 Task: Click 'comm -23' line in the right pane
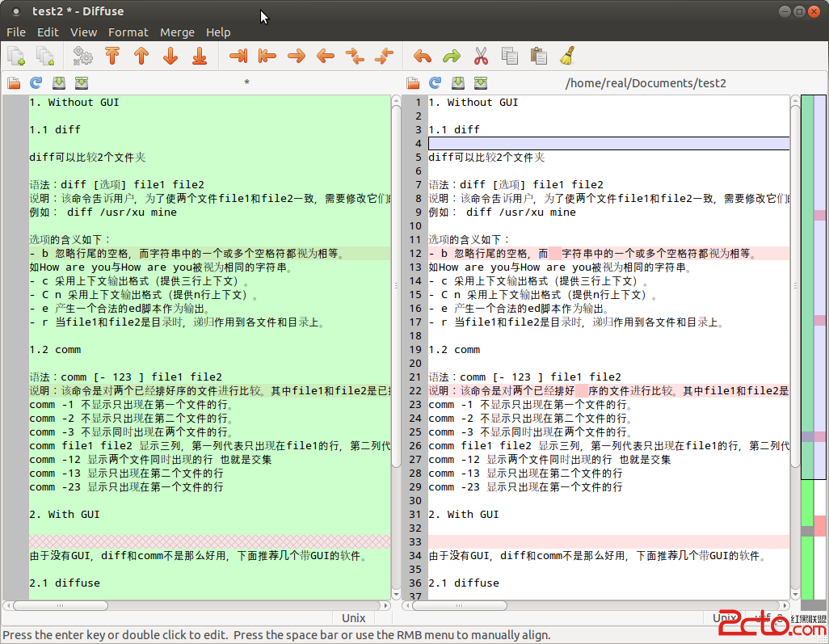pos(525,487)
